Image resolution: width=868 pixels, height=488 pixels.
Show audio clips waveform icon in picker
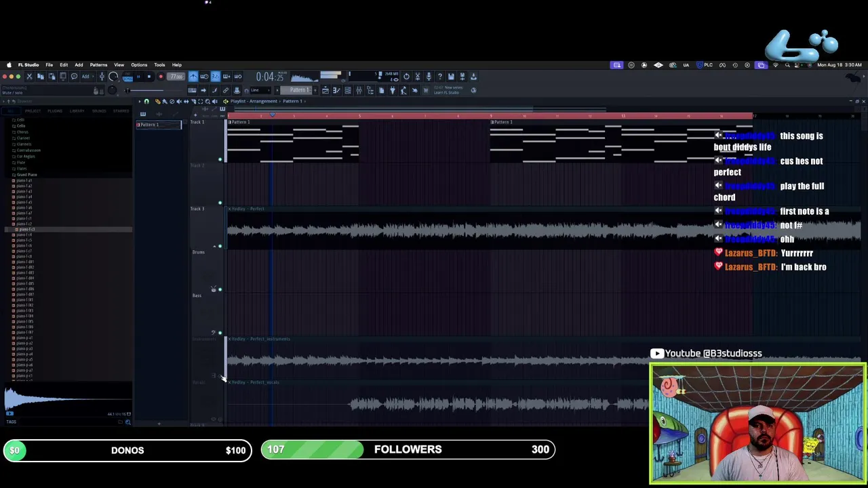tap(159, 114)
